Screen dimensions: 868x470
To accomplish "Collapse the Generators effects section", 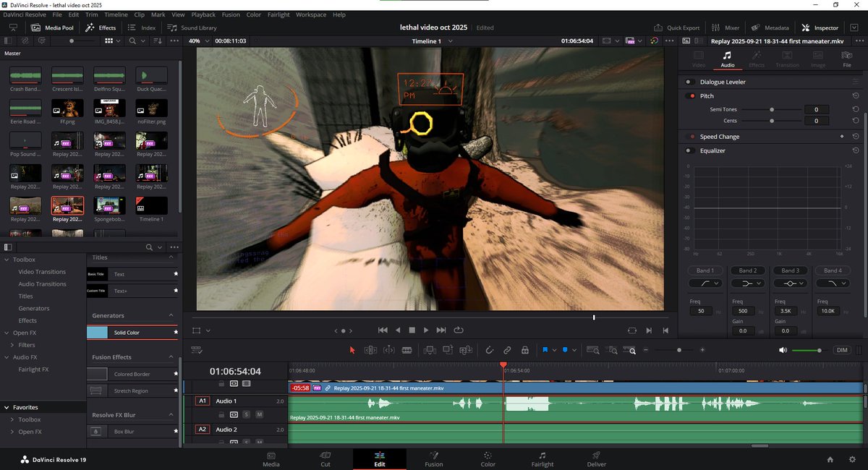I will 171,315.
